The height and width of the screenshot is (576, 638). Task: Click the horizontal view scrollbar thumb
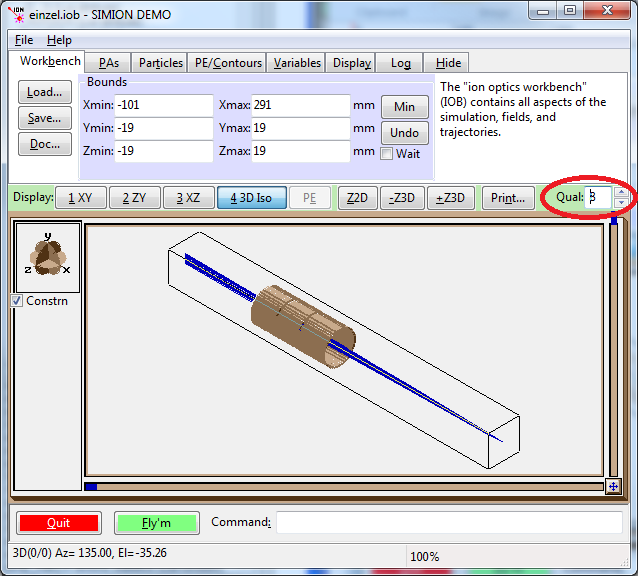tap(91, 487)
